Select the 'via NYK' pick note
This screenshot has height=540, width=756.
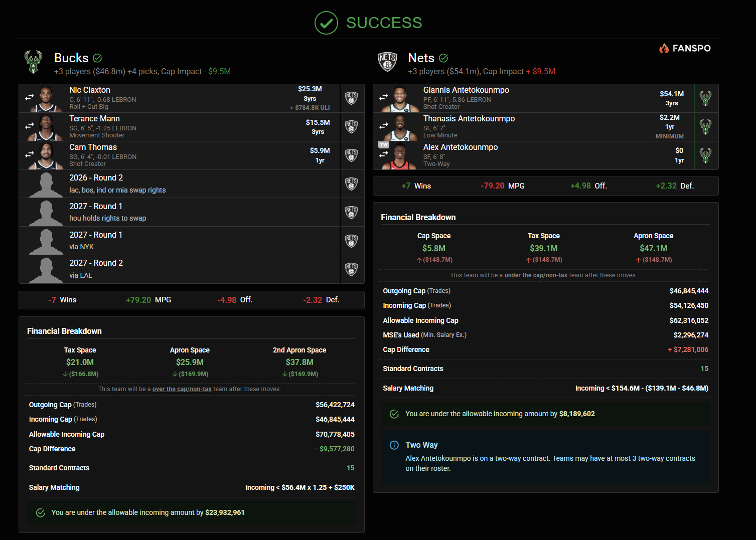(82, 247)
